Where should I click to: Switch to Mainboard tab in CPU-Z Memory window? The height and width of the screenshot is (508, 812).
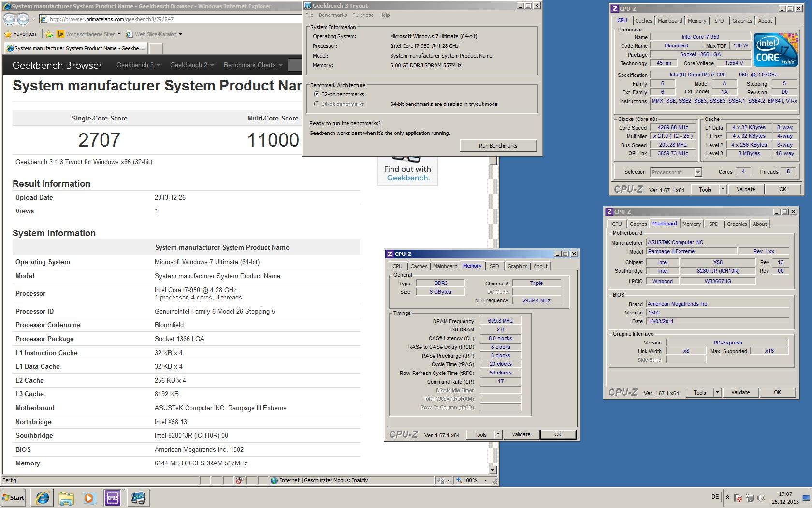pos(445,266)
